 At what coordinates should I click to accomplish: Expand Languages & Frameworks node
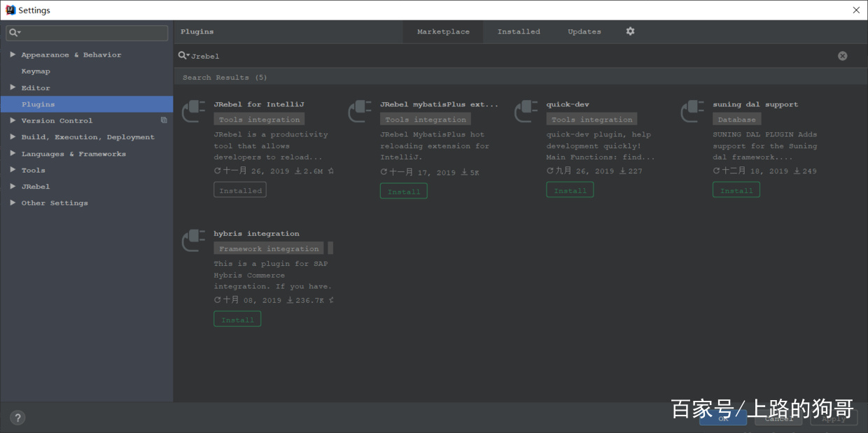pos(13,154)
